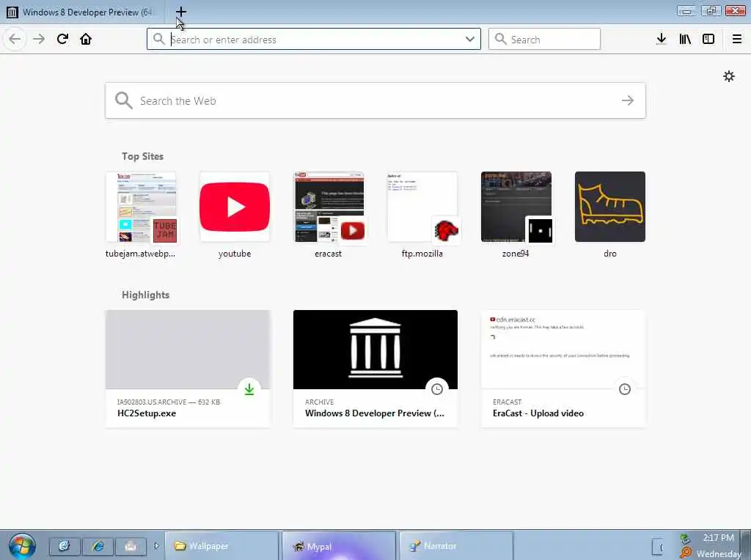Screen dimensions: 751x560
Task: Click the Search the Web field
Action: tap(375, 100)
